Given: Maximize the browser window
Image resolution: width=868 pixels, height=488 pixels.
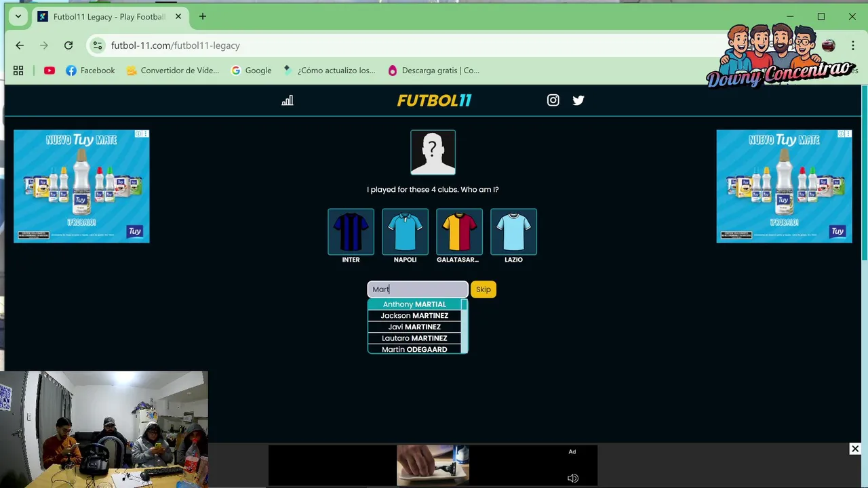Looking at the screenshot, I should (x=821, y=16).
